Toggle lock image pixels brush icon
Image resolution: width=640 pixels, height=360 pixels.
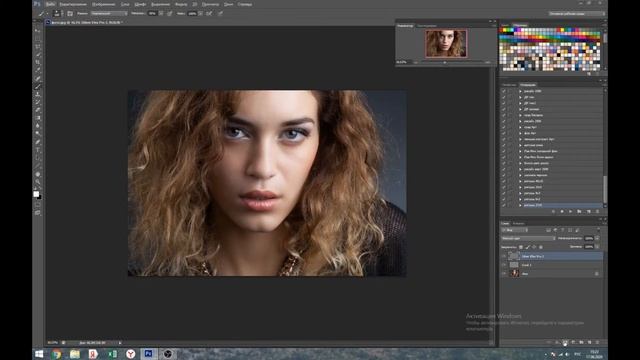pyautogui.click(x=528, y=247)
